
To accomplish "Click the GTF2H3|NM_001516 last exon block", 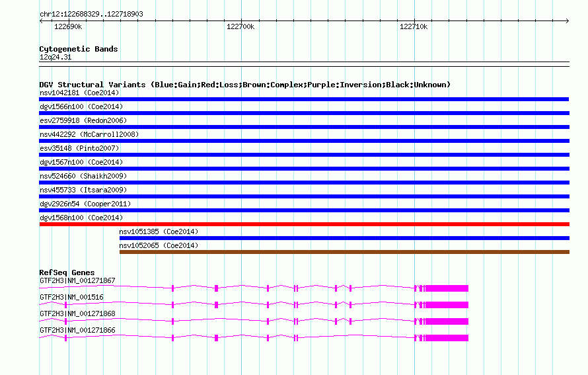I will (x=447, y=305).
